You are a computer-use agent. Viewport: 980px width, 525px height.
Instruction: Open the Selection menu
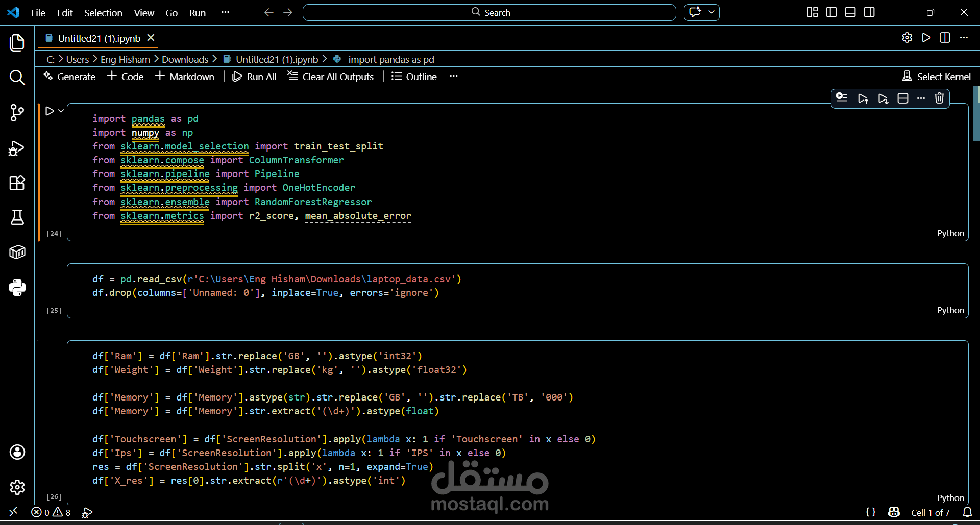[103, 13]
